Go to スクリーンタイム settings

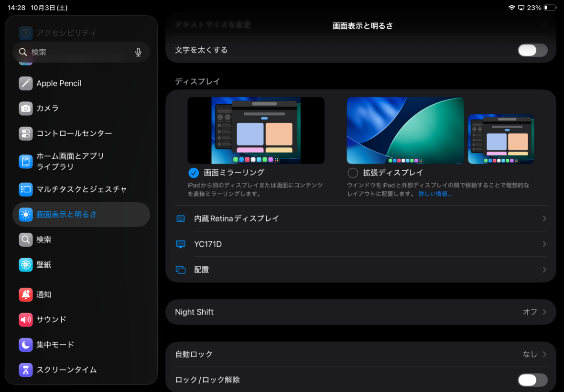(81, 370)
